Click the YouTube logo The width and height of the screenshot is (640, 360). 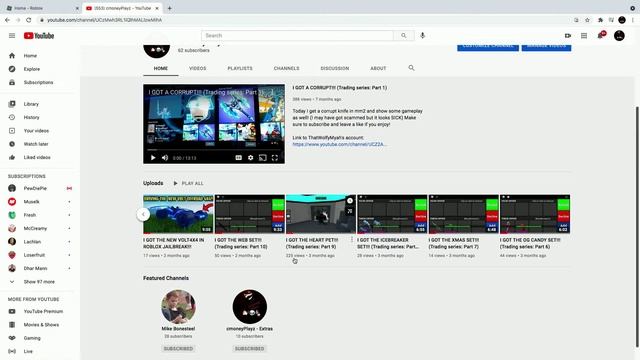[39, 36]
